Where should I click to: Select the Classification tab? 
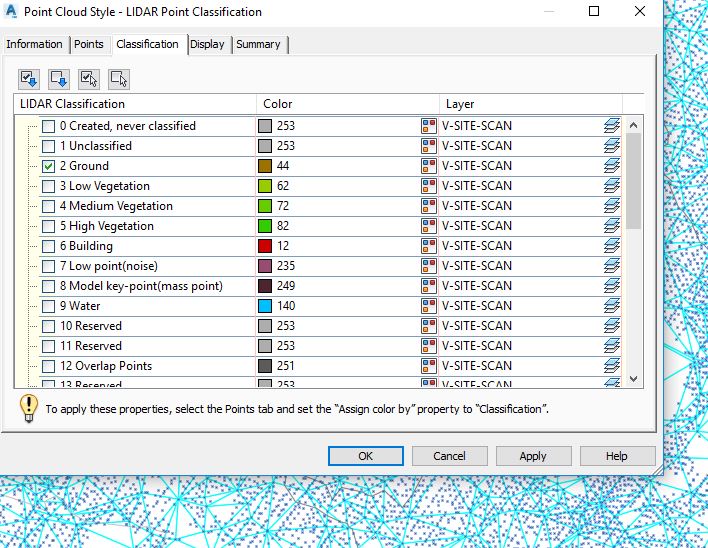pyautogui.click(x=147, y=44)
